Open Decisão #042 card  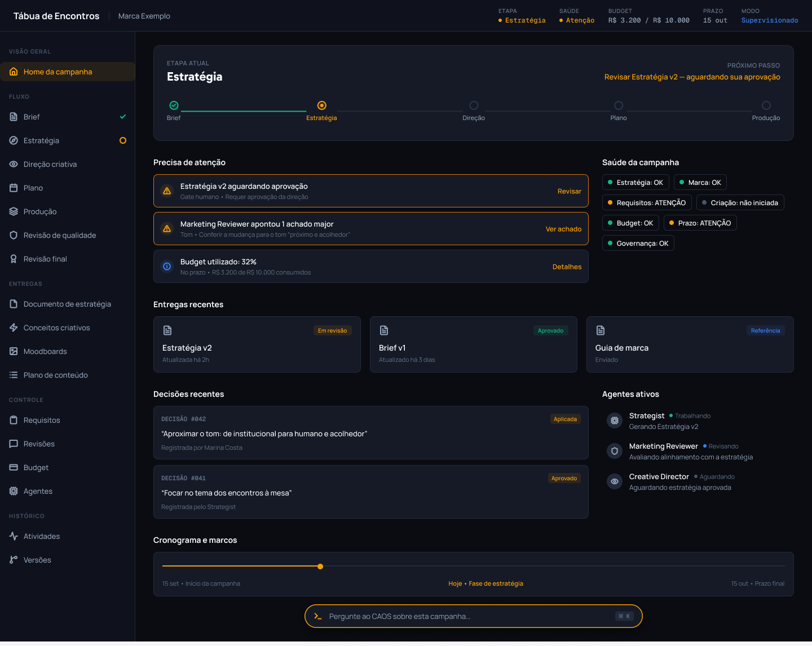pyautogui.click(x=371, y=433)
